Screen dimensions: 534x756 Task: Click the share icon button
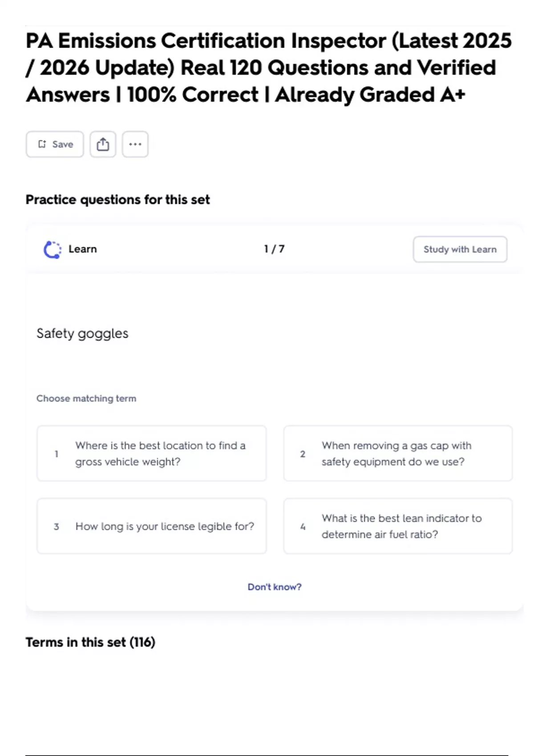103,144
